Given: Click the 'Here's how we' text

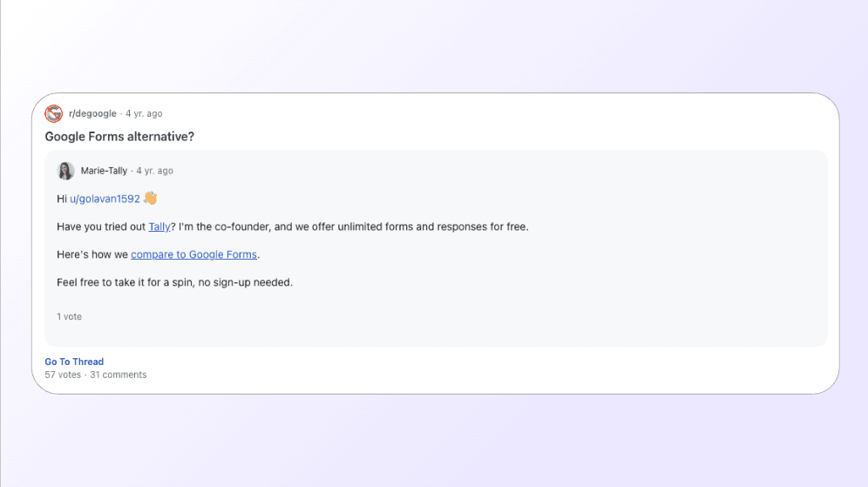Looking at the screenshot, I should pos(92,254).
